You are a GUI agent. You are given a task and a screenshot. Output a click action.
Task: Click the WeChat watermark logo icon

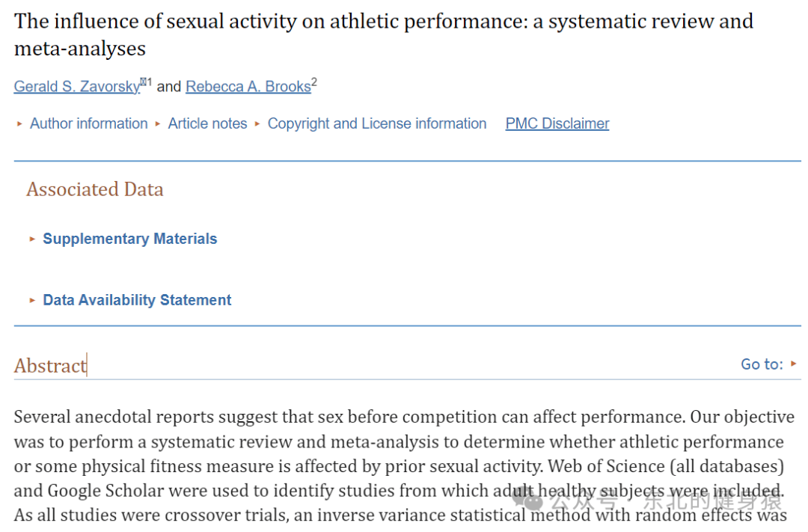click(529, 498)
